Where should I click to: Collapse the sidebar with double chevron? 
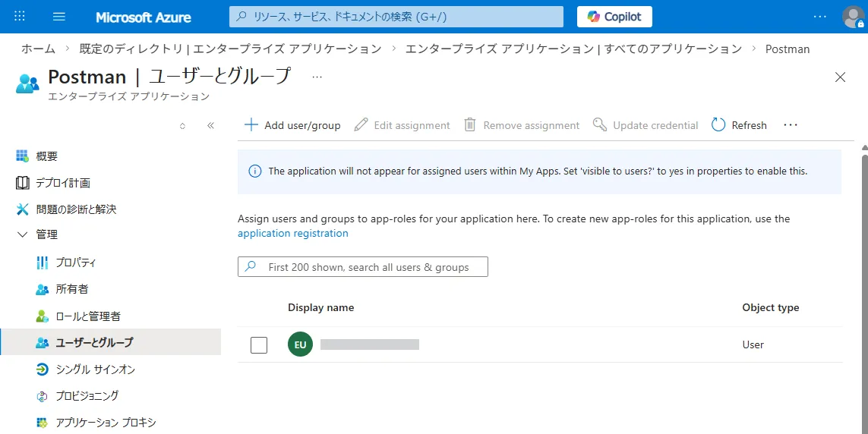point(210,126)
